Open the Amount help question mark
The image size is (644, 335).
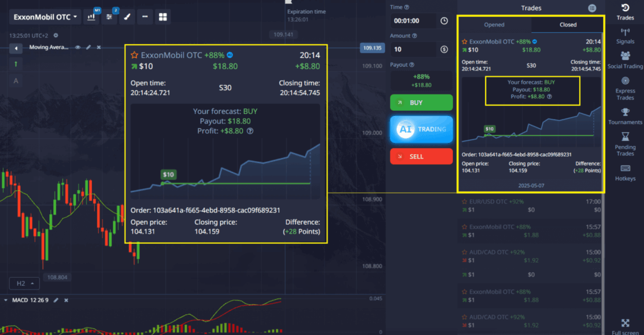coord(414,36)
